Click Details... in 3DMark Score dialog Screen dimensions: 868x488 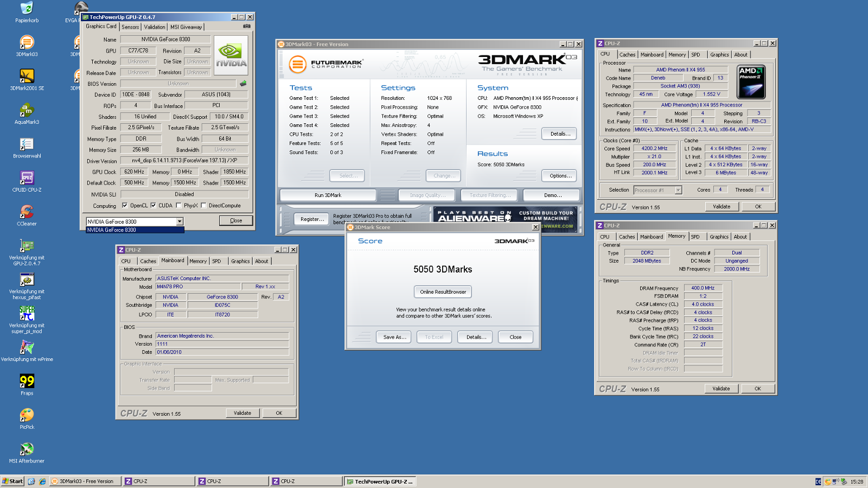click(475, 337)
